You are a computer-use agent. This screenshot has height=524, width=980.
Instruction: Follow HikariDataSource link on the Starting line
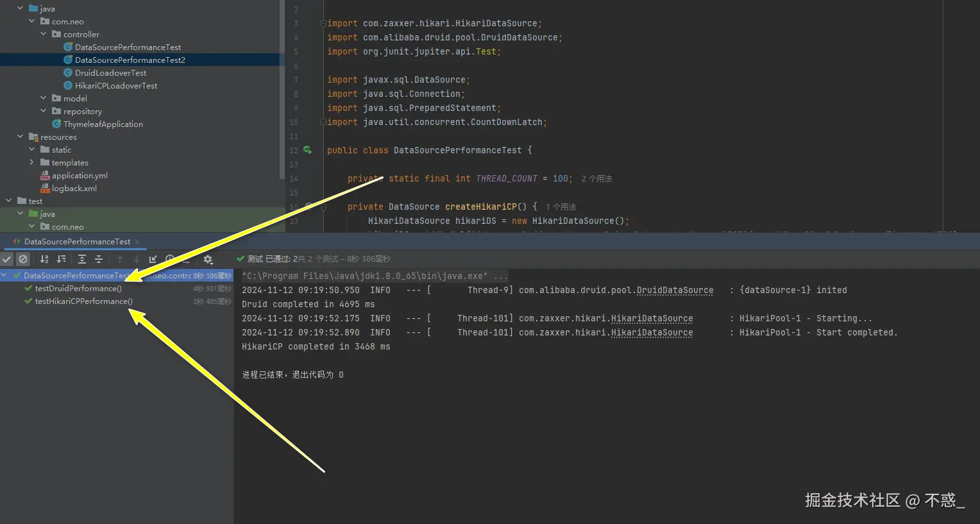[652, 318]
